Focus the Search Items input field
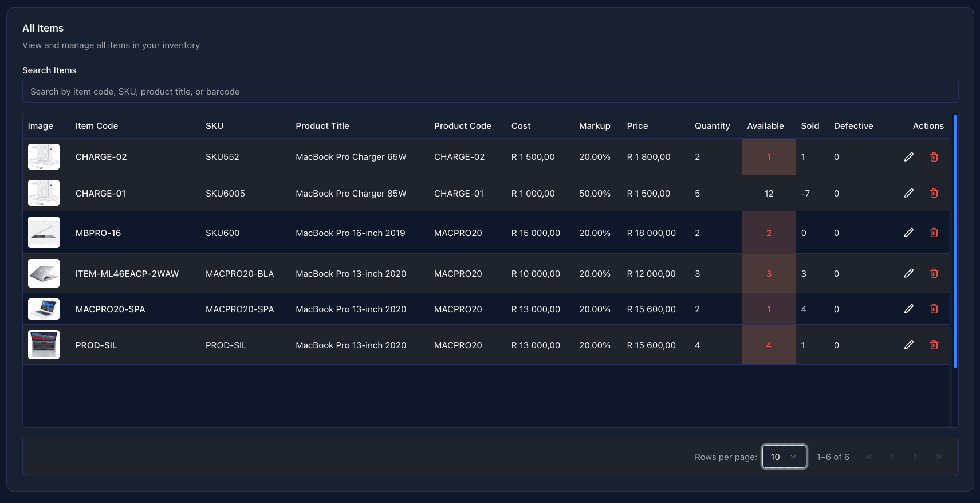The image size is (980, 503). [x=490, y=91]
